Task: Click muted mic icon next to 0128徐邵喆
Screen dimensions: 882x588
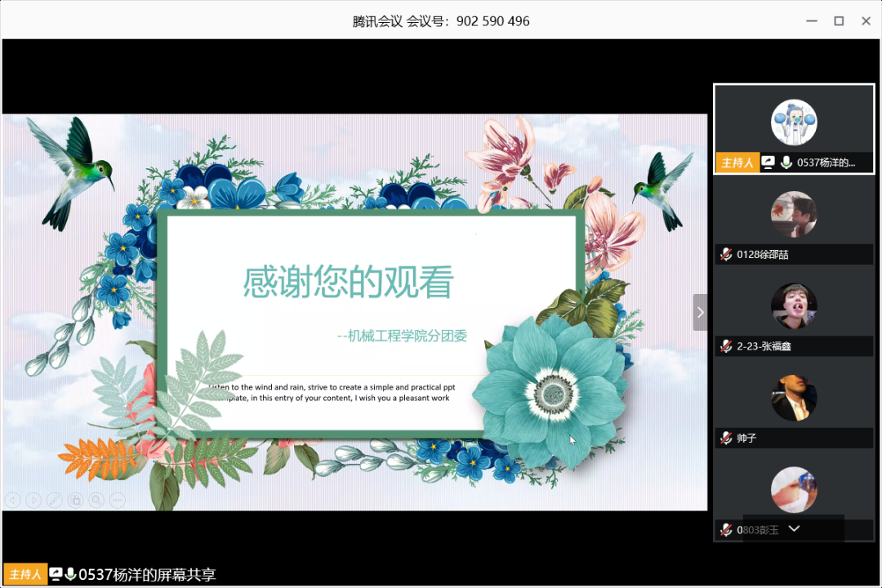Action: [725, 255]
